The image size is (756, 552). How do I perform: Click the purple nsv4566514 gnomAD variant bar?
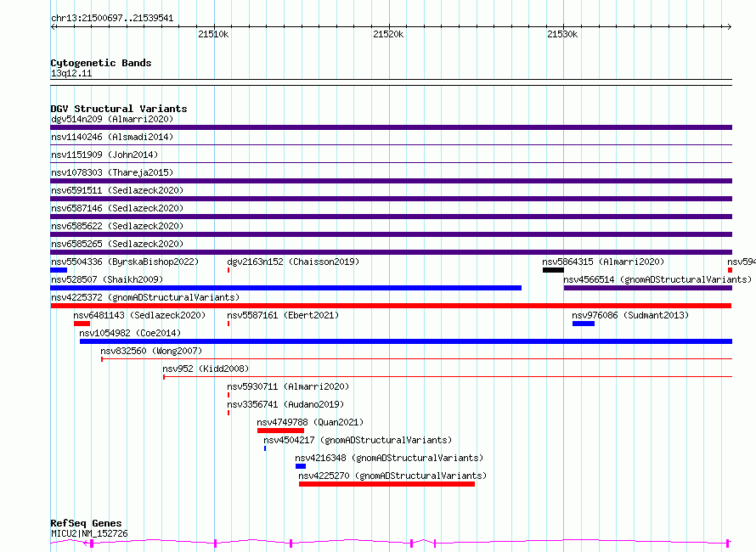pos(647,288)
